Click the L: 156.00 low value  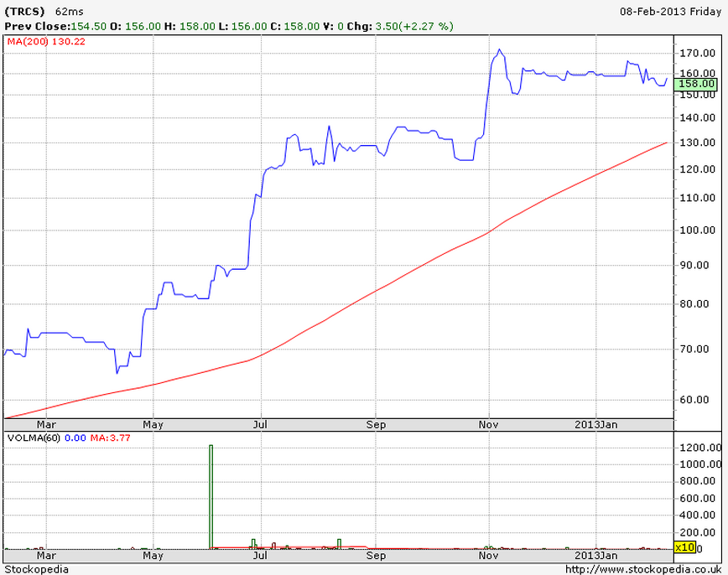(x=243, y=27)
